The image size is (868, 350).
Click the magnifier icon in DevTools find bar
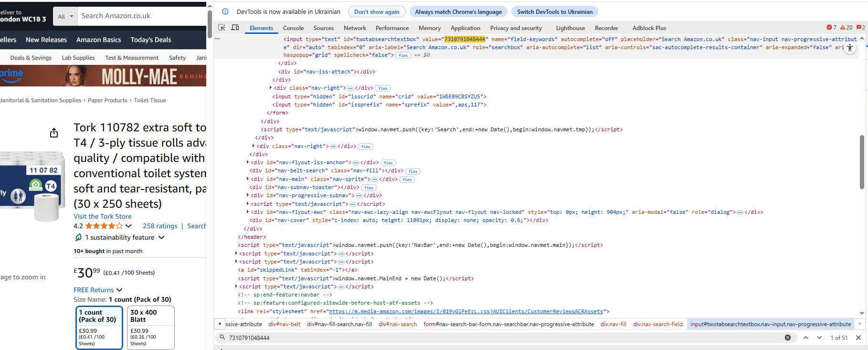coord(222,338)
